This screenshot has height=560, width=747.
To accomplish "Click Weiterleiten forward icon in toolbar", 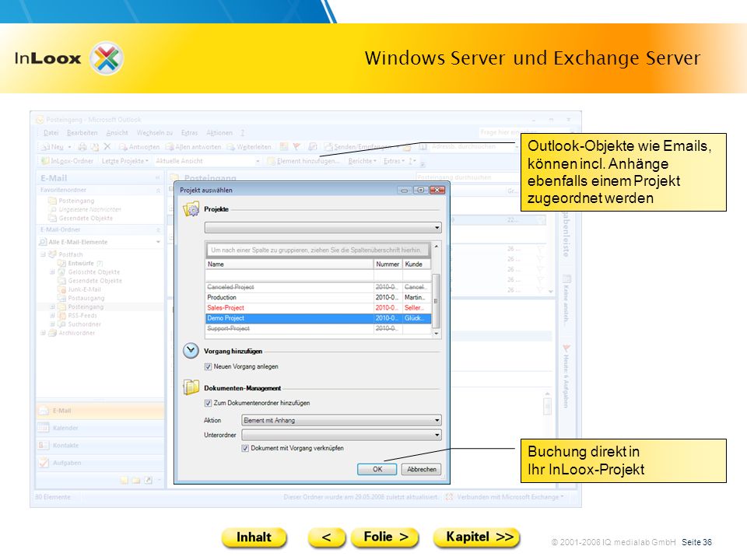I will pyautogui.click(x=231, y=147).
